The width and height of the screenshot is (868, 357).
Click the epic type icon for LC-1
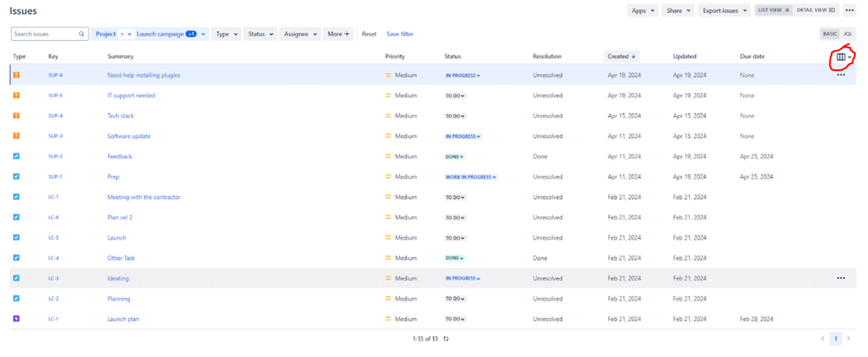(16, 319)
